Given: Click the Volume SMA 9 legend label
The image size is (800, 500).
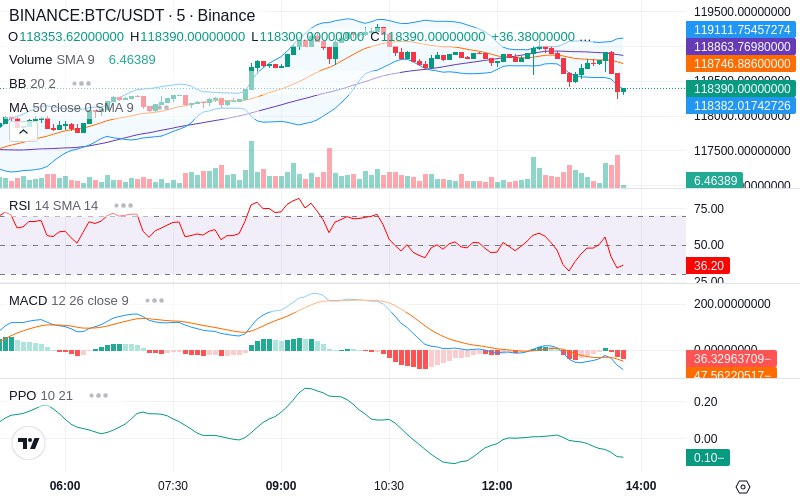Looking at the screenshot, I should coord(52,60).
